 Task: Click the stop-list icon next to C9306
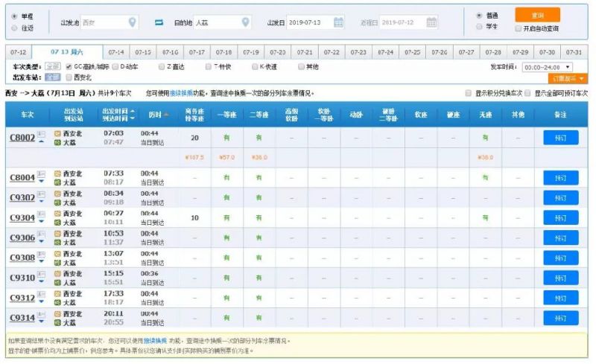[41, 234]
